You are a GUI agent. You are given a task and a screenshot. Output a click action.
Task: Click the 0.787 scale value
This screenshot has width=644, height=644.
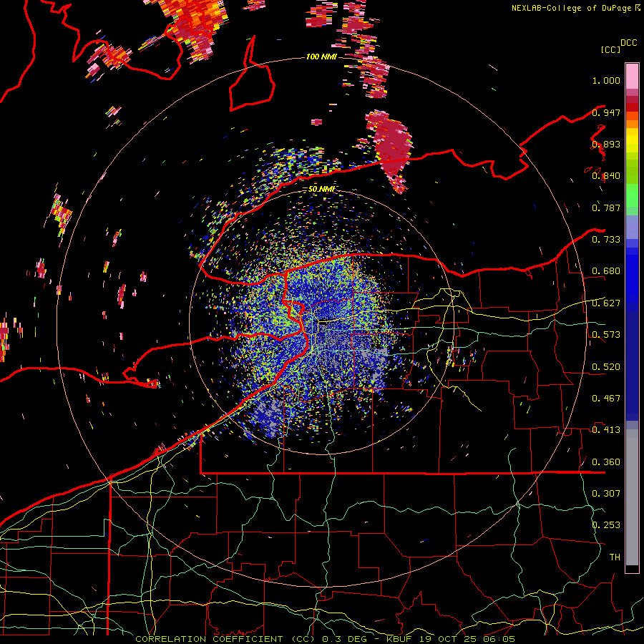pos(606,208)
